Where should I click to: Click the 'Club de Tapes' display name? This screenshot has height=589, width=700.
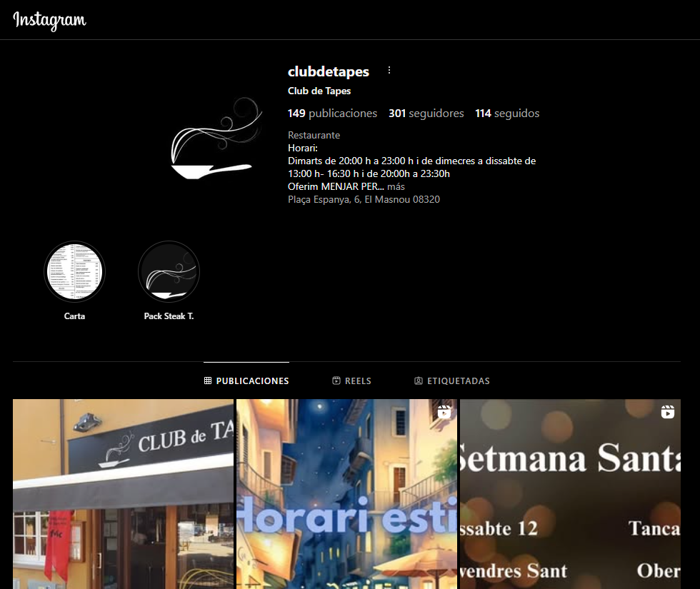coord(319,91)
